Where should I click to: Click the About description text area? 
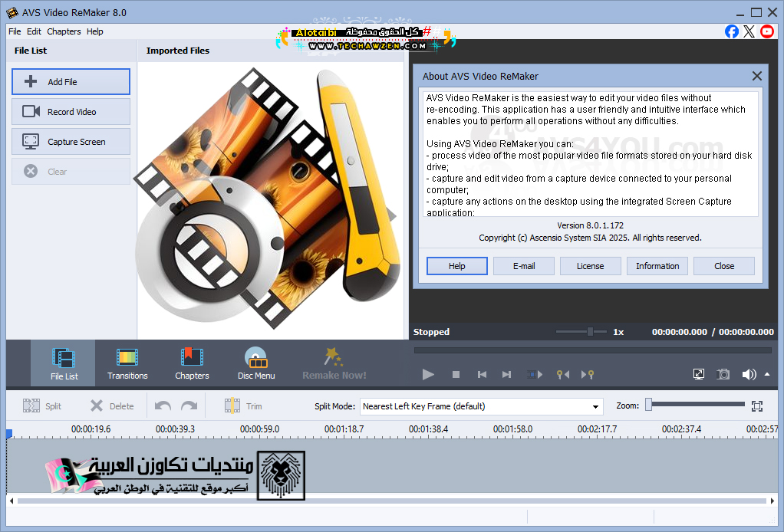click(591, 154)
